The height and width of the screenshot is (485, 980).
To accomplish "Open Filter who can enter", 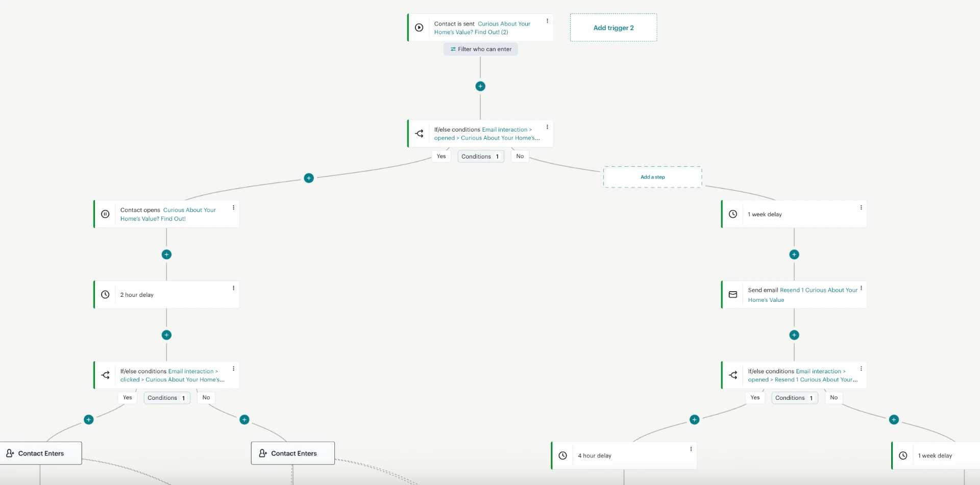I will pos(481,49).
